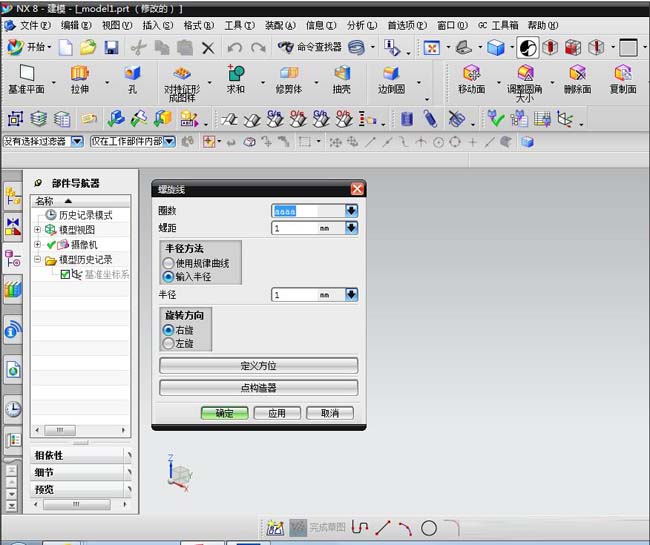Viewport: 650px width, 545px height.
Task: Open the Command Finder (命令查找器)
Action: (x=310, y=47)
